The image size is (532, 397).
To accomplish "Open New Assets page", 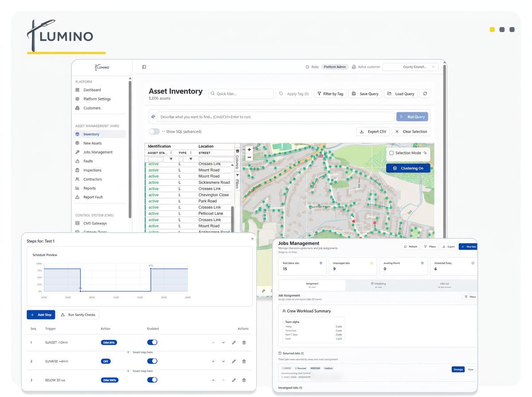I will 92,143.
